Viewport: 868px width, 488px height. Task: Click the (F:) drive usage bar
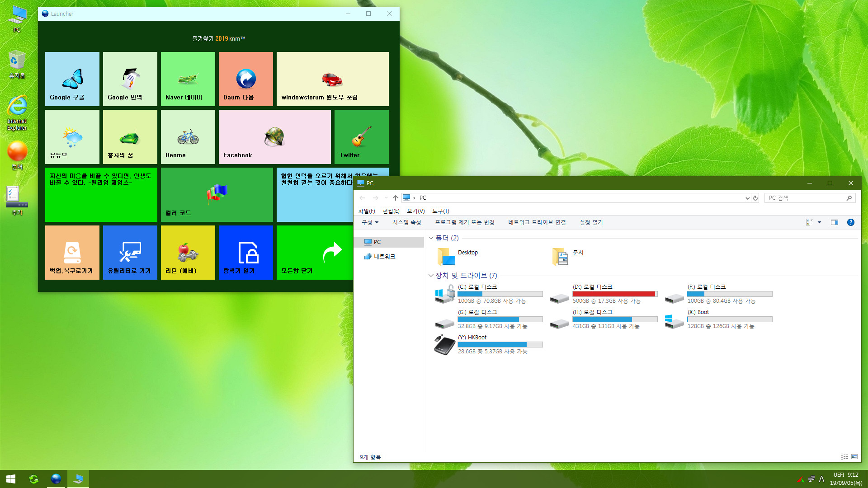tap(730, 294)
